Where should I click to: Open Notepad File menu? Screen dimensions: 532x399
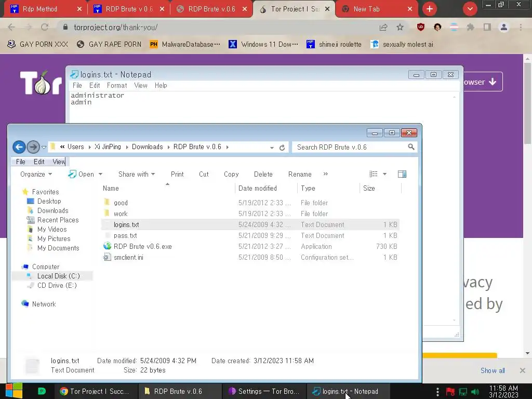77,86
